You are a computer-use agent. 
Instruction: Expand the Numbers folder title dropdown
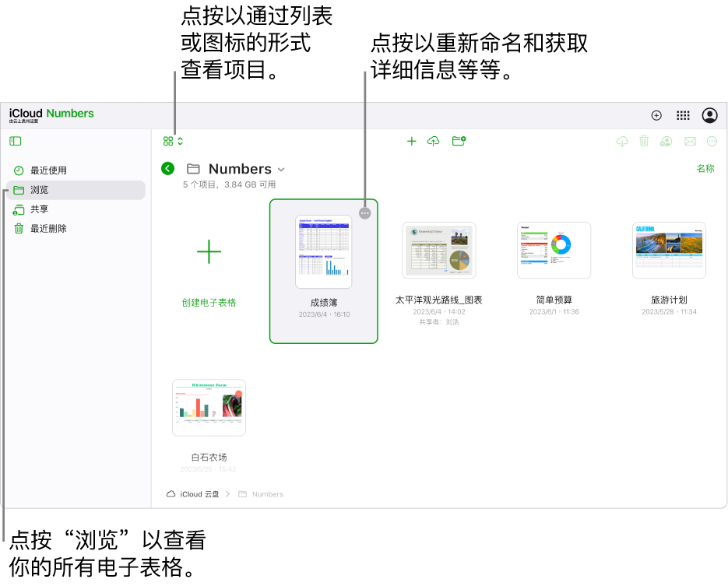pos(282,169)
